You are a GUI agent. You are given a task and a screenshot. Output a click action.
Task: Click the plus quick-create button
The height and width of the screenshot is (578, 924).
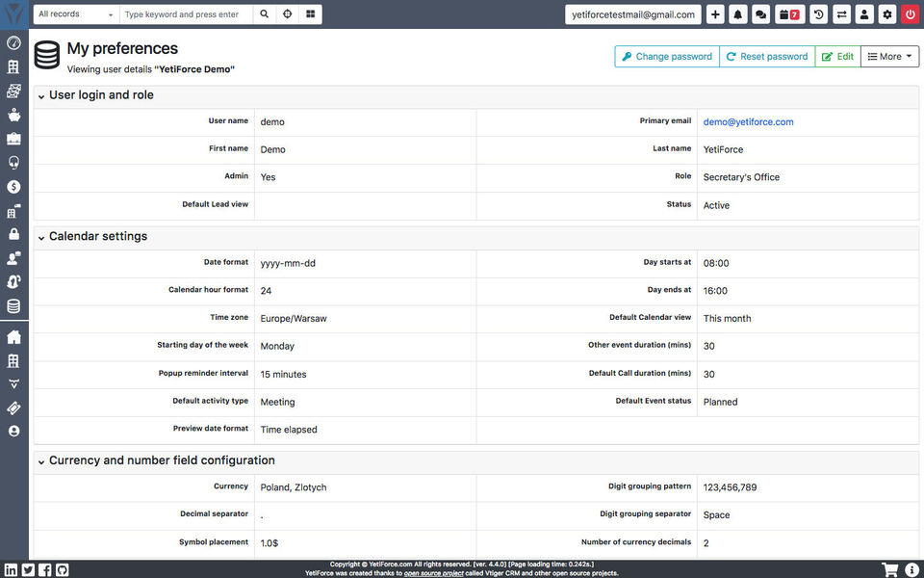pyautogui.click(x=715, y=14)
